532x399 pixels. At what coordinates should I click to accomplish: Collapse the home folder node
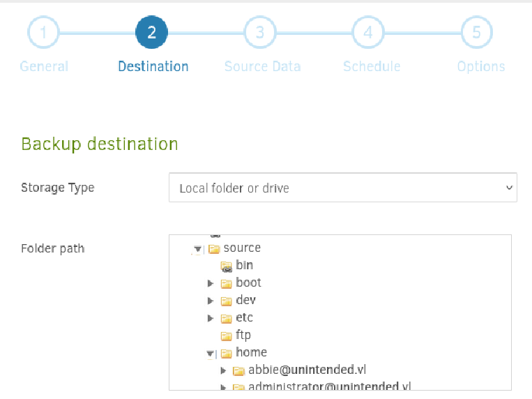pyautogui.click(x=211, y=354)
